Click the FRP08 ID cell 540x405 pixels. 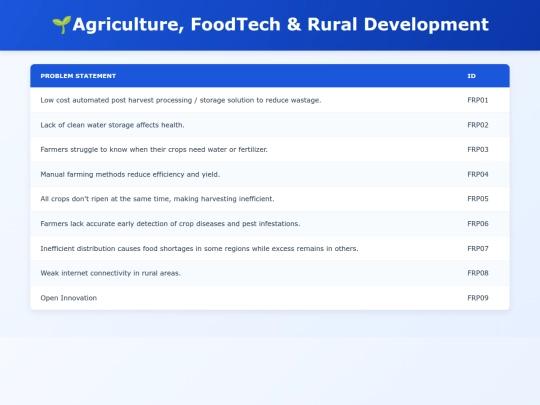[x=478, y=273]
